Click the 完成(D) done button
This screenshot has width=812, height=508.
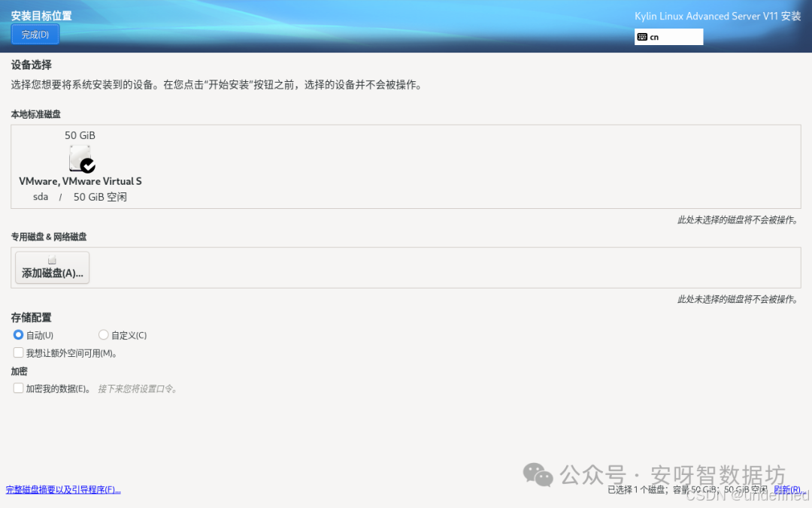click(35, 35)
